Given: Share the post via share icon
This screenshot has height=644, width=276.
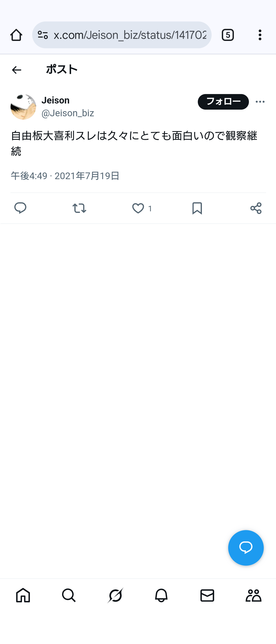Looking at the screenshot, I should 256,208.
